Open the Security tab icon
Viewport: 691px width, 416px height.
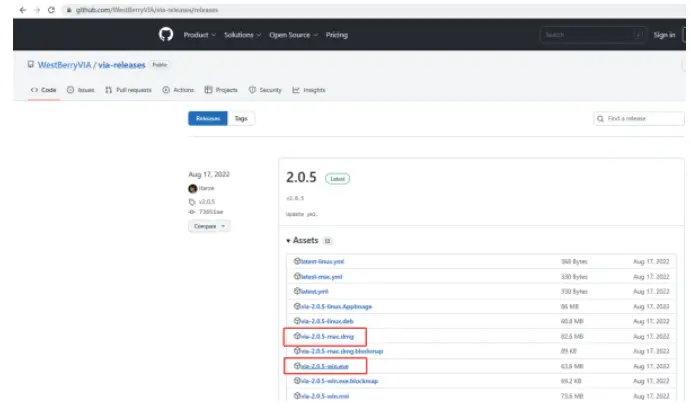[252, 90]
